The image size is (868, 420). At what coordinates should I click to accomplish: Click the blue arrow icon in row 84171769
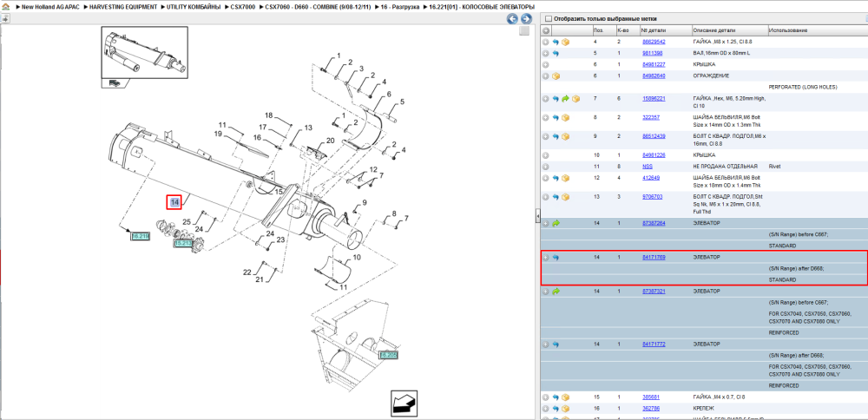tap(556, 258)
